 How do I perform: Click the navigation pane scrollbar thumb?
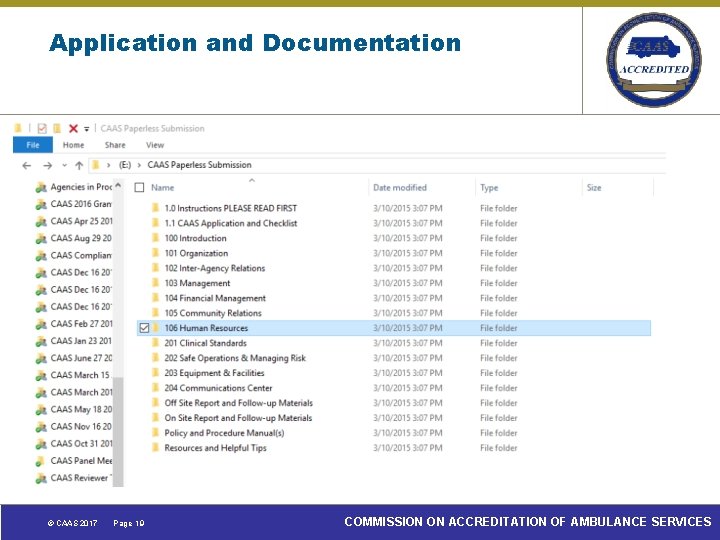118,432
